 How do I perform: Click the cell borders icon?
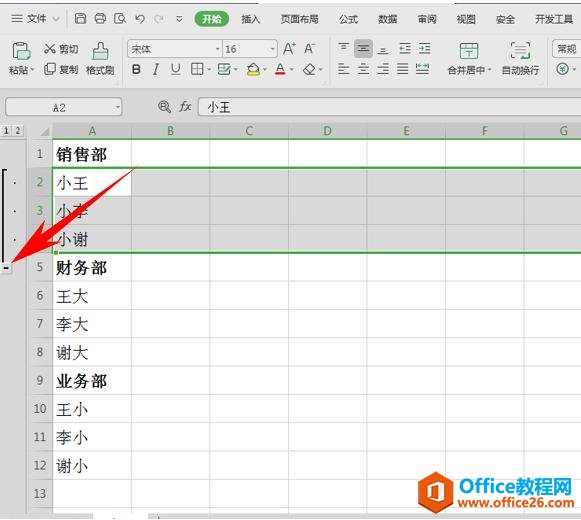tap(197, 69)
